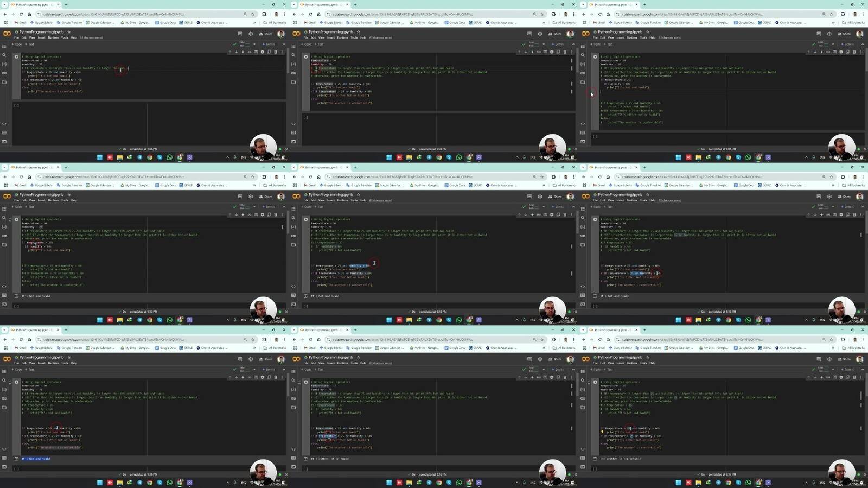The width and height of the screenshot is (868, 488).
Task: Open Windows Start in top-left frame taskbar
Action: (x=100, y=157)
